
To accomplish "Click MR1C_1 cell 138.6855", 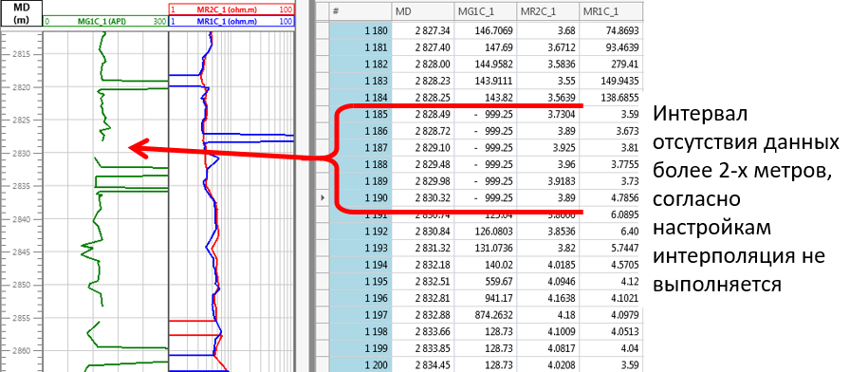I will point(611,98).
